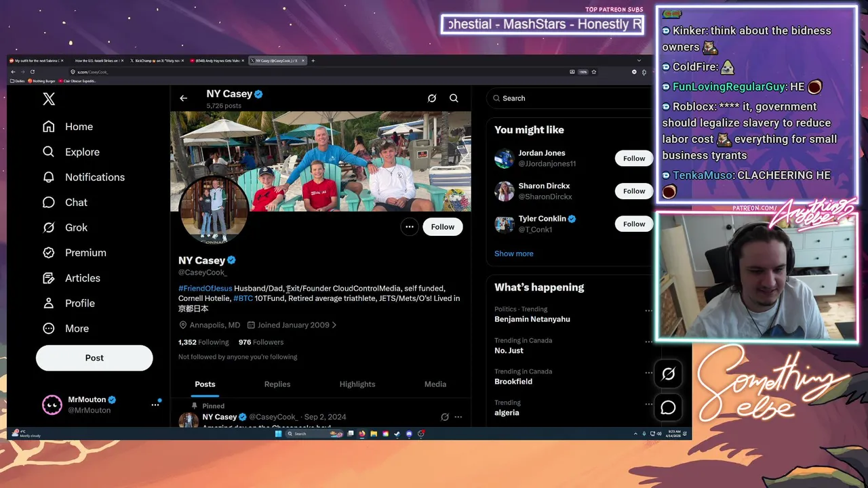Viewport: 868px width, 488px height.
Task: Click MrMouton account avatar
Action: coord(52,405)
